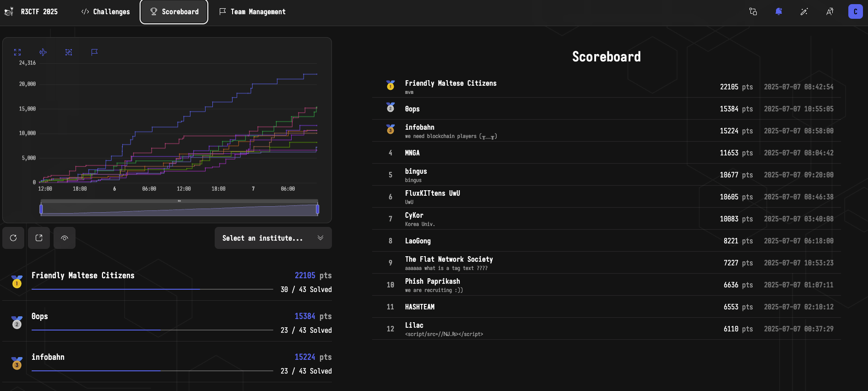
Task: Click 22105 pts score in scoreboard table
Action: pos(736,87)
